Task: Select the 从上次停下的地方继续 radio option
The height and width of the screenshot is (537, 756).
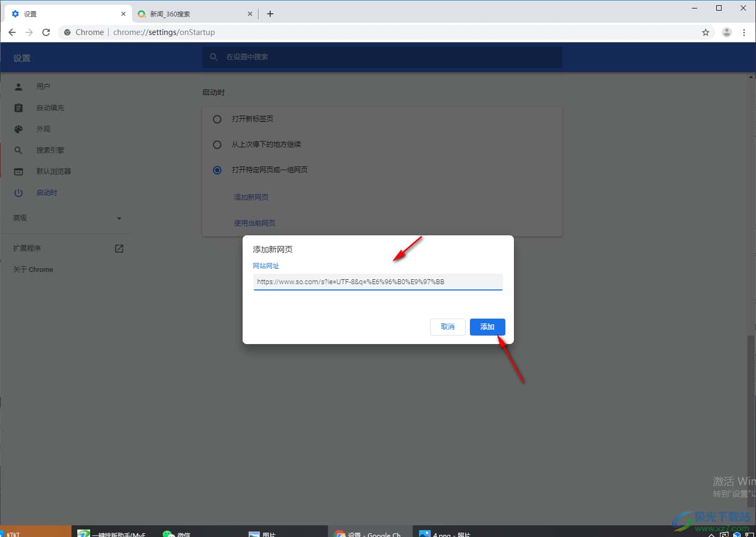Action: (x=217, y=145)
